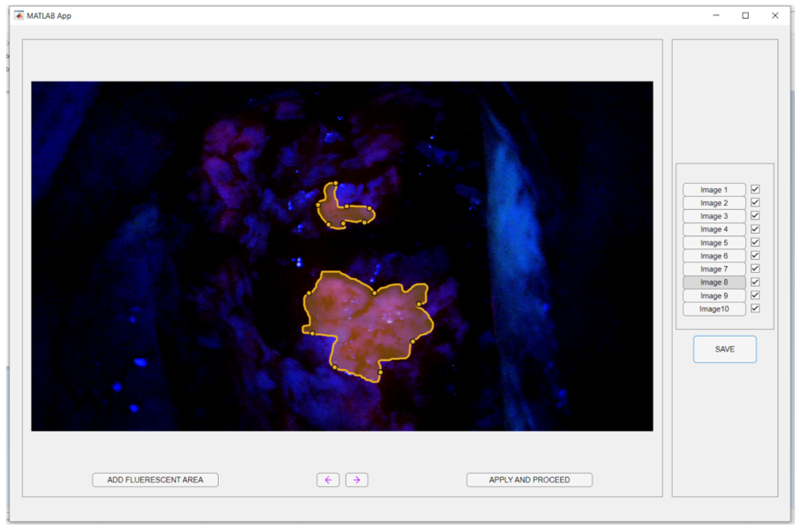Toggle the checkbox beside Image 5
This screenshot has width=803, height=532.
coord(755,242)
